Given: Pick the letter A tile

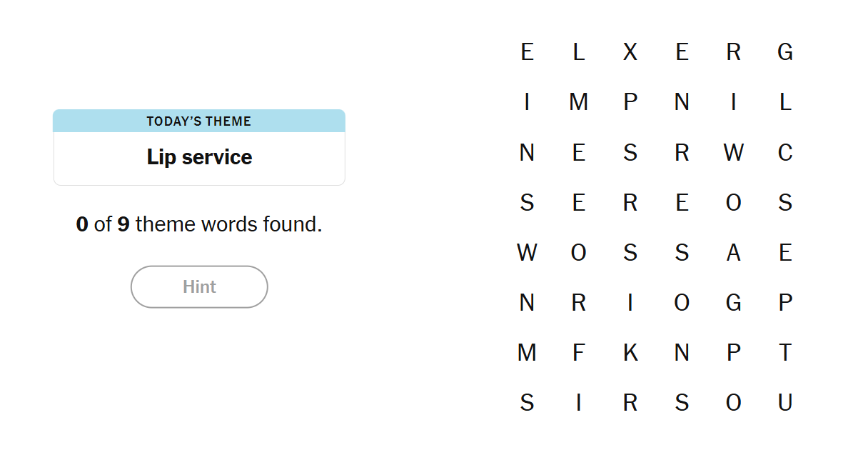Looking at the screenshot, I should click(x=733, y=253).
